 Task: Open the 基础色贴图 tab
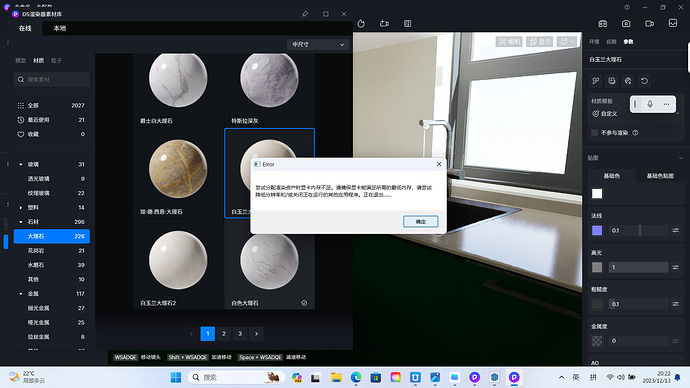tap(660, 176)
